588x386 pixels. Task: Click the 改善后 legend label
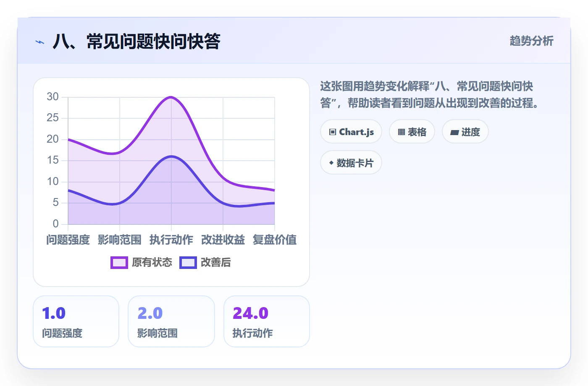[x=216, y=263]
